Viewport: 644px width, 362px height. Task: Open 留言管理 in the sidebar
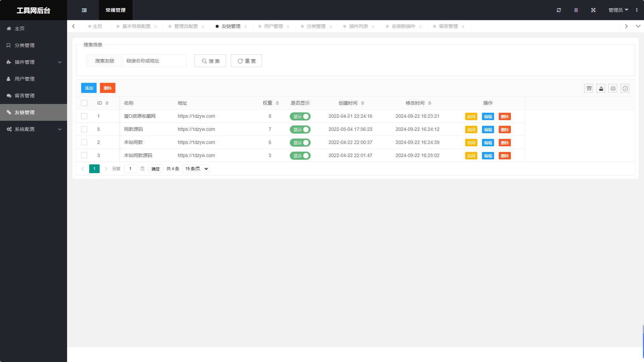[34, 96]
